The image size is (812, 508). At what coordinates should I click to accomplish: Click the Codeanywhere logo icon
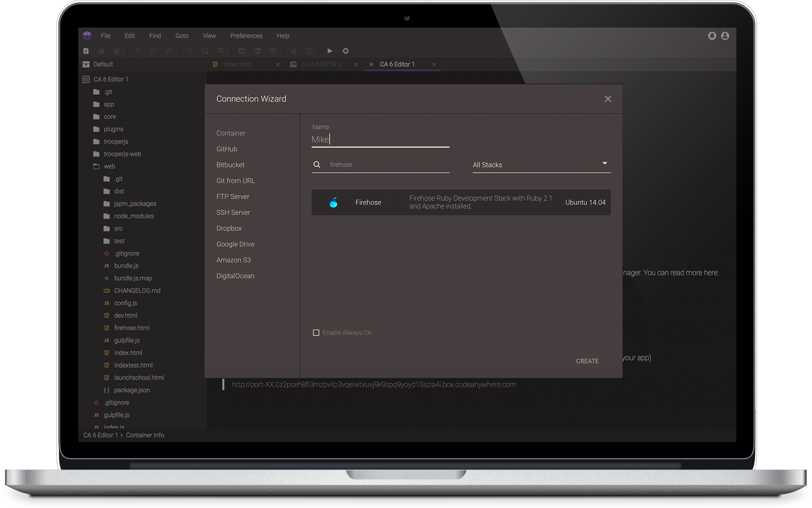(87, 36)
